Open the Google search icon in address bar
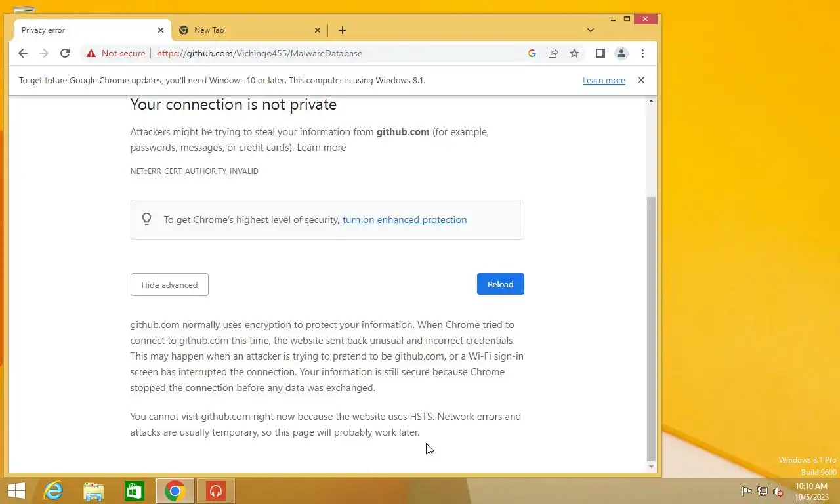This screenshot has height=504, width=840. click(532, 53)
